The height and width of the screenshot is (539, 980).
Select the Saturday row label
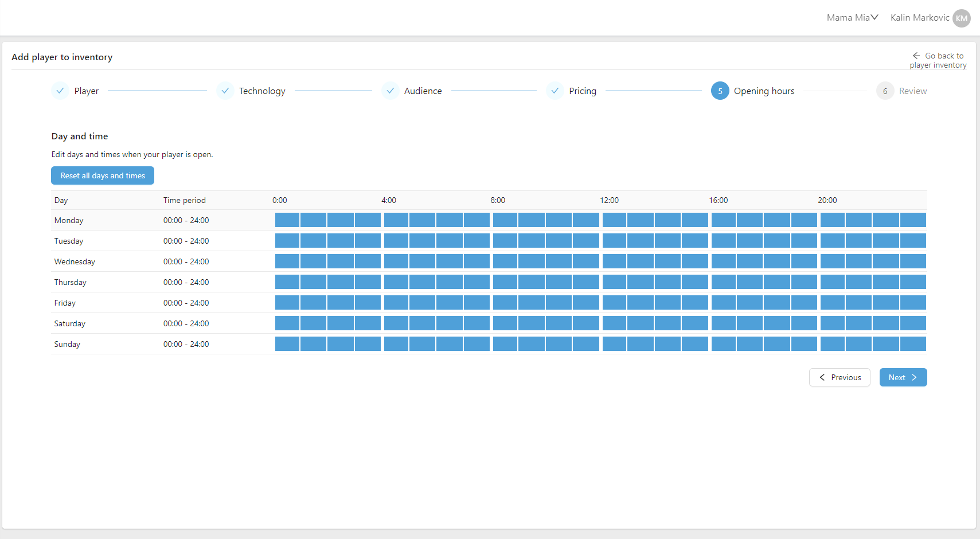[x=70, y=323]
